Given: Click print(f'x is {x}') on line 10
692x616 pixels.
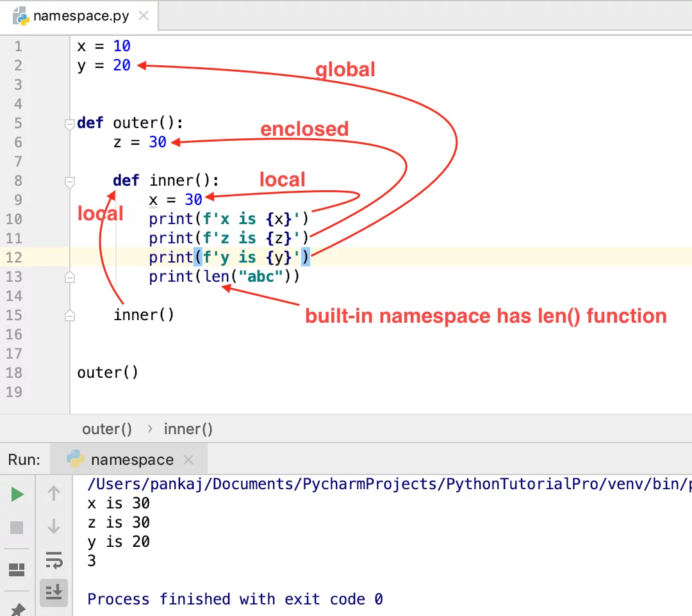Looking at the screenshot, I should click(x=229, y=219).
